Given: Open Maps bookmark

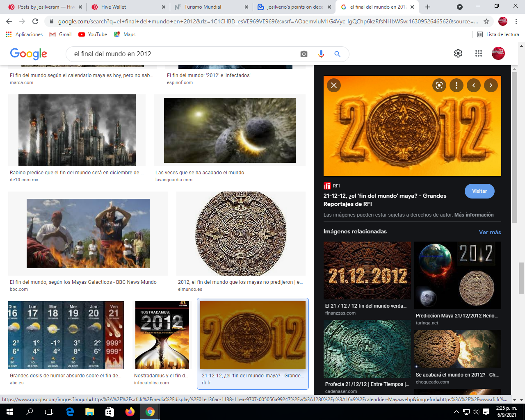Looking at the screenshot, I should (125, 34).
